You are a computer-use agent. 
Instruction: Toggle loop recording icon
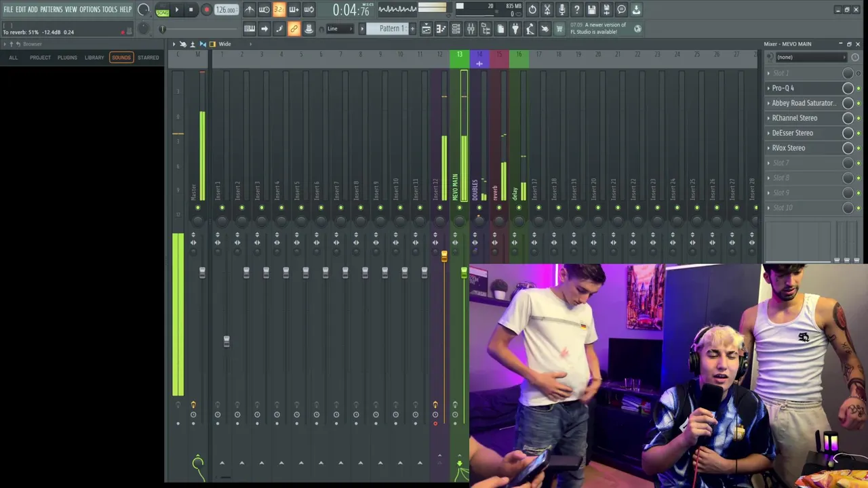pyautogui.click(x=309, y=9)
